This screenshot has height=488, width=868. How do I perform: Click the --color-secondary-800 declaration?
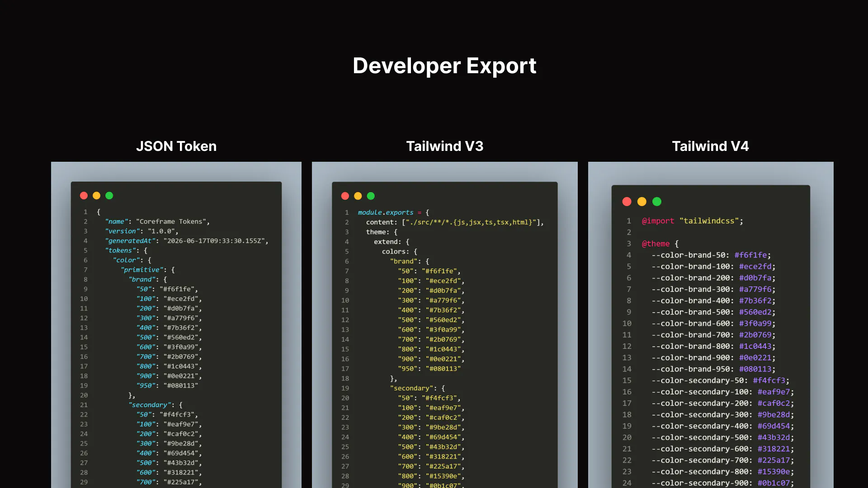[723, 472]
